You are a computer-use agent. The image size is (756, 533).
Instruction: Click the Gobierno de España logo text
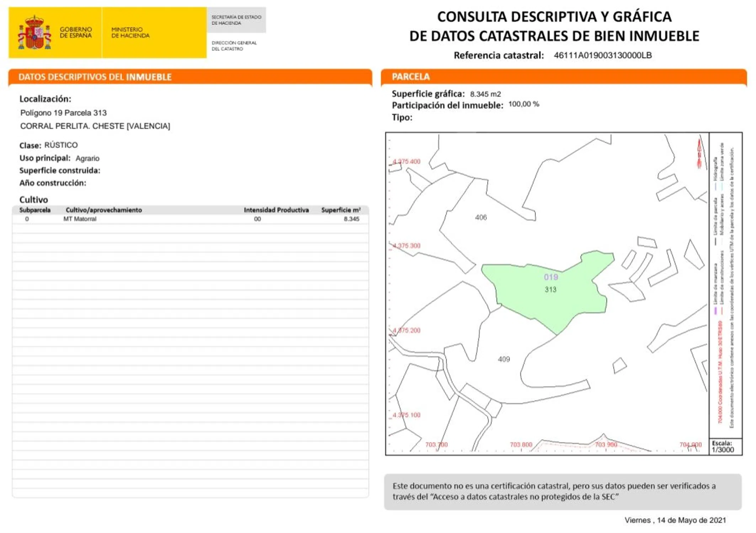tap(75, 32)
